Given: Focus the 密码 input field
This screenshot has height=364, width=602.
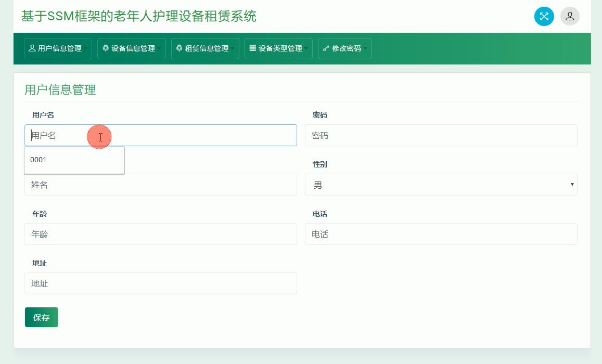Looking at the screenshot, I should click(441, 135).
